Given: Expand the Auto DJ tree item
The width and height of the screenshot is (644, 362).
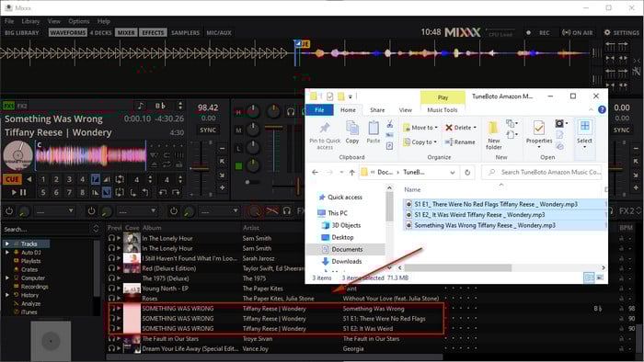Looking at the screenshot, I should (7, 252).
